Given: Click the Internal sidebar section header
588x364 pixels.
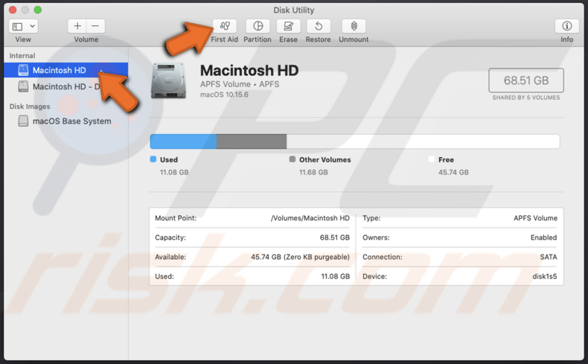Looking at the screenshot, I should click(22, 56).
